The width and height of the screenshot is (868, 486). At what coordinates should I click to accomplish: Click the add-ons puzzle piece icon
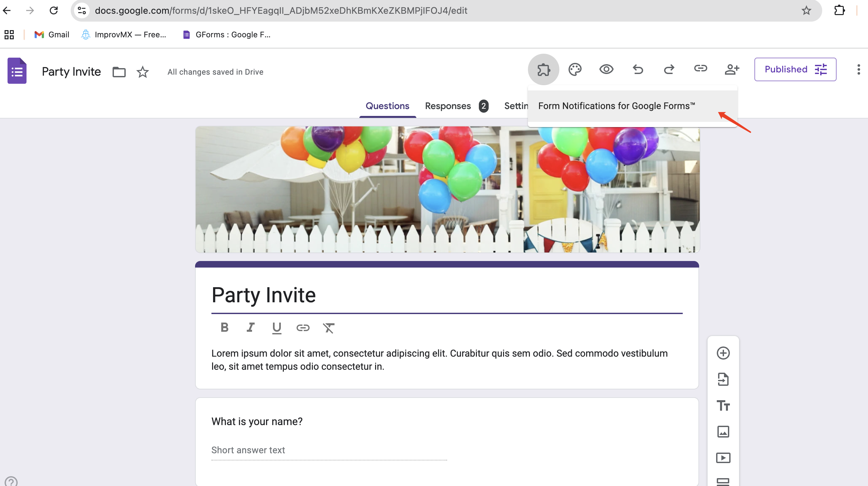click(543, 69)
